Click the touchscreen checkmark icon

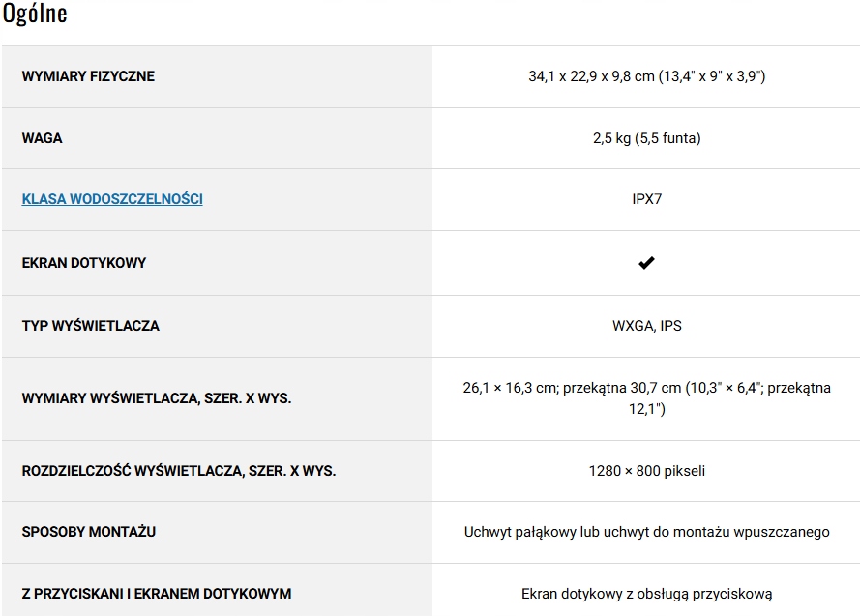(646, 263)
